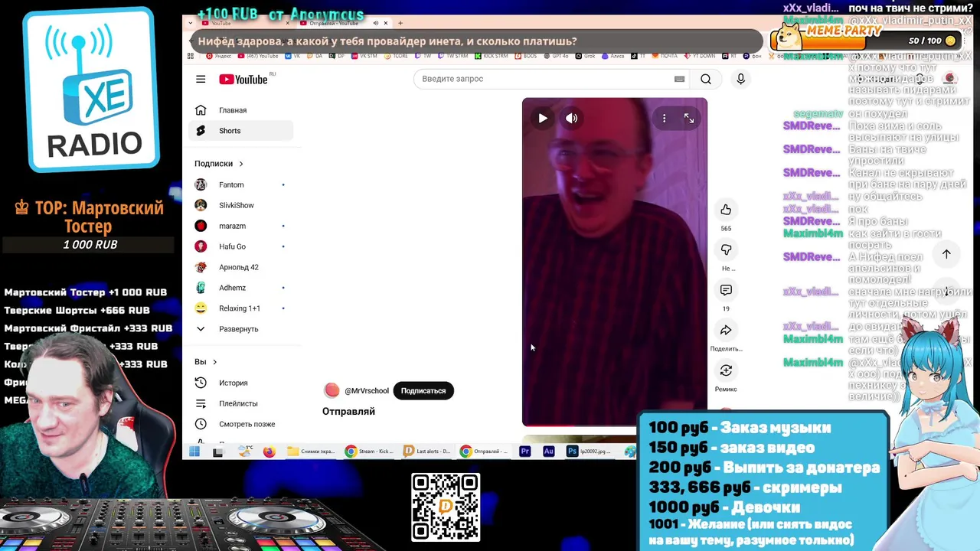
Task: Open the tab search dropdown arrow
Action: coord(190,23)
